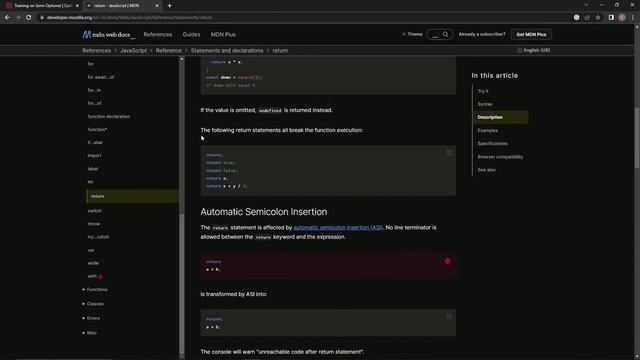Viewport: 640px width, 360px height.
Task: Open the Chrome profile avatar
Action: pos(622,18)
